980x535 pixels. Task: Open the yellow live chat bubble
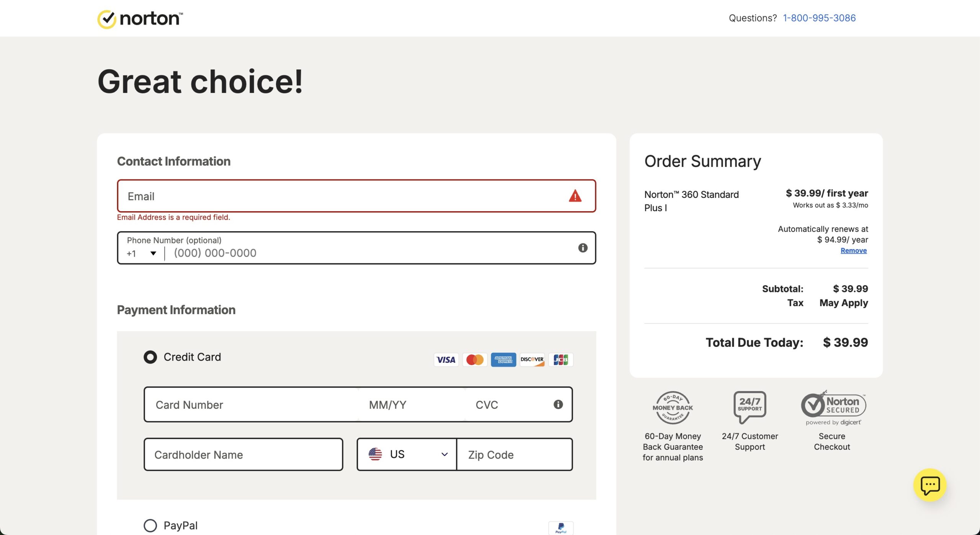click(930, 485)
